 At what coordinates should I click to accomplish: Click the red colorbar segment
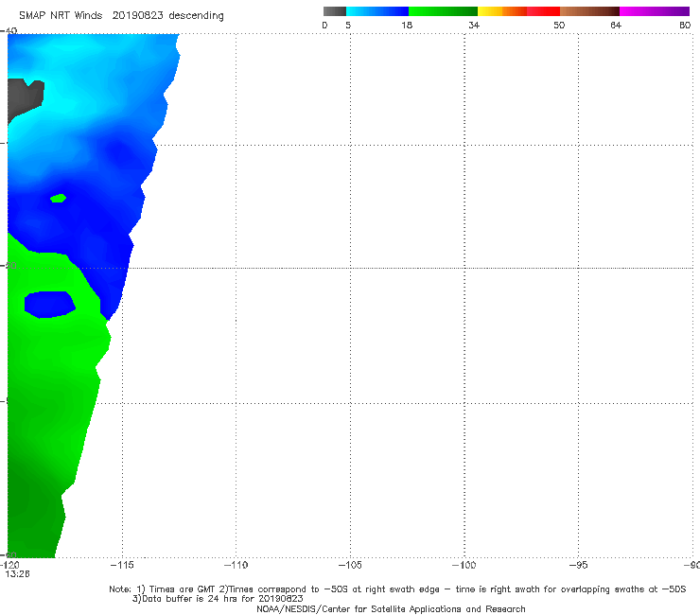(x=543, y=11)
